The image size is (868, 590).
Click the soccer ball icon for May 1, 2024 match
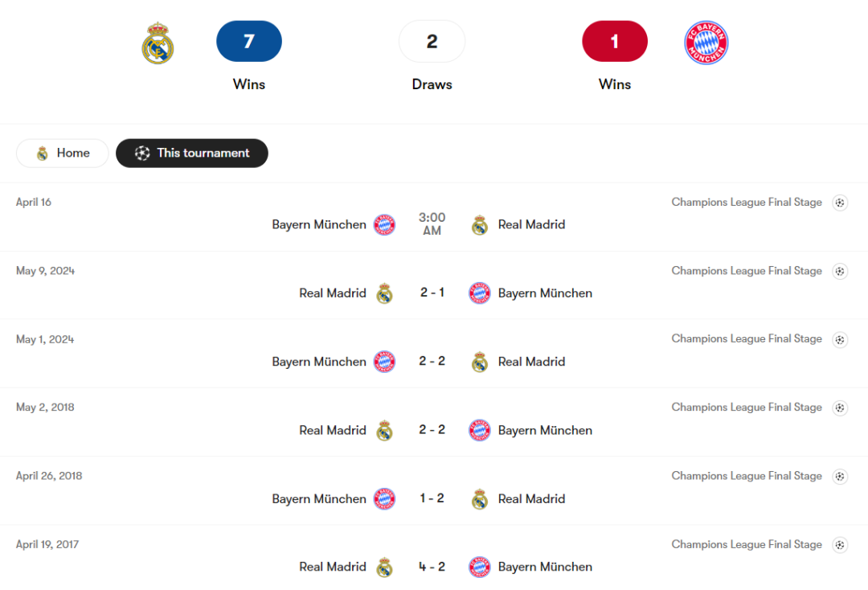coord(840,339)
